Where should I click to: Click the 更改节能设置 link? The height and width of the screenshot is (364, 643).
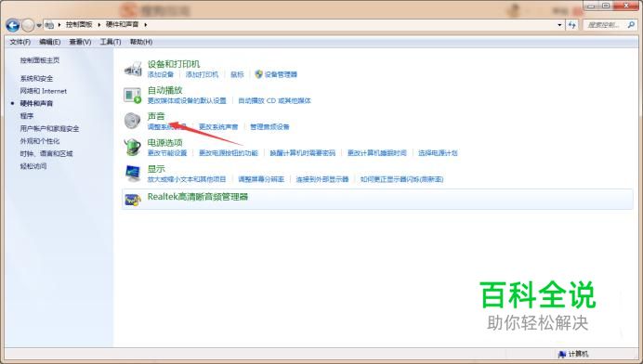[167, 153]
